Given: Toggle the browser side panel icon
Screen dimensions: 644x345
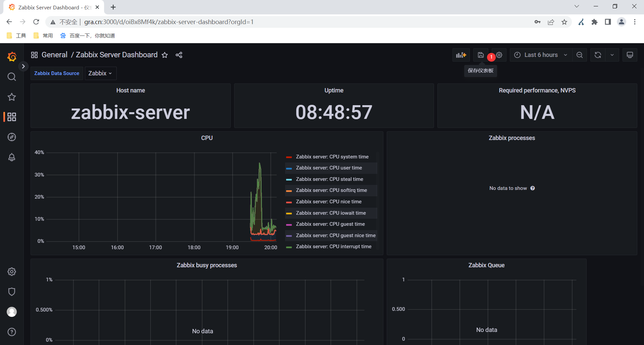Looking at the screenshot, I should [608, 22].
